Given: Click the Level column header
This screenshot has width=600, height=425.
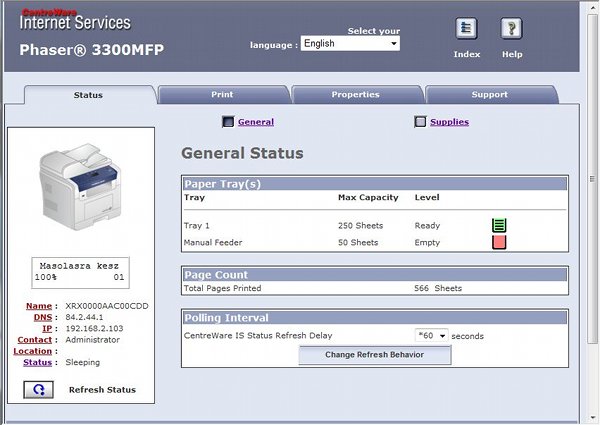Looking at the screenshot, I should (427, 197).
